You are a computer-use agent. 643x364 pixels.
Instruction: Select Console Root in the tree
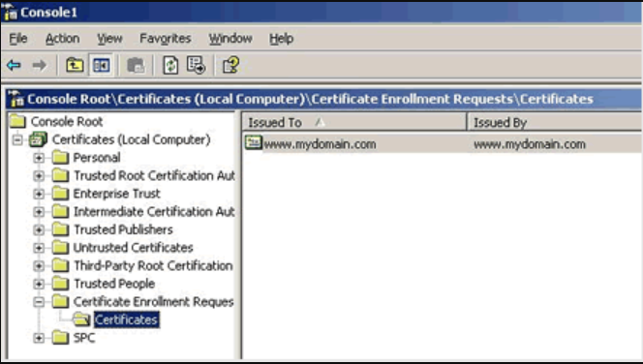pyautogui.click(x=67, y=121)
